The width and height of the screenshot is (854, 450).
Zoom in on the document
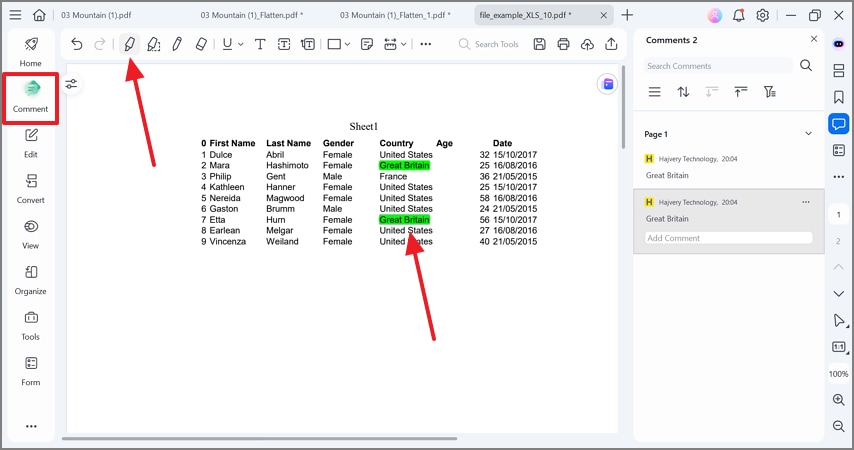point(839,400)
